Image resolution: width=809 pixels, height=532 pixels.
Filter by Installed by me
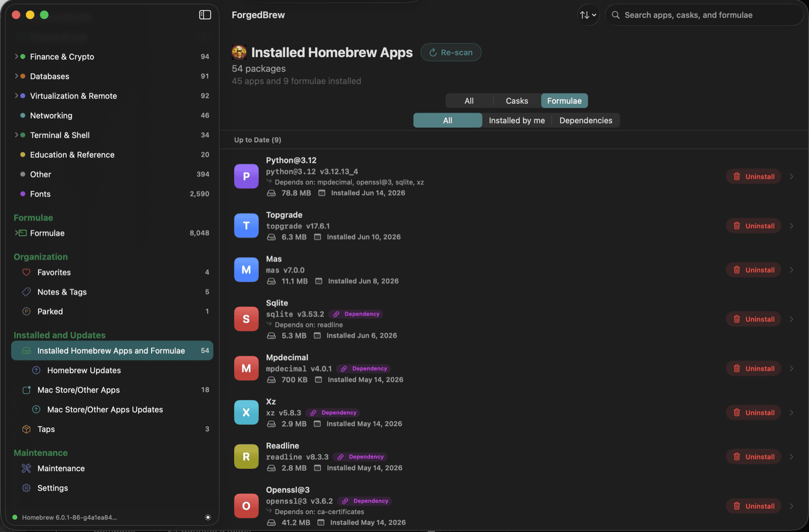517,120
